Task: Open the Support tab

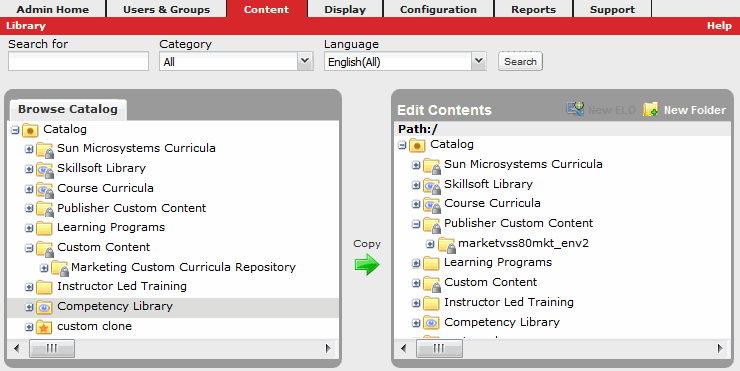Action: pyautogui.click(x=612, y=9)
